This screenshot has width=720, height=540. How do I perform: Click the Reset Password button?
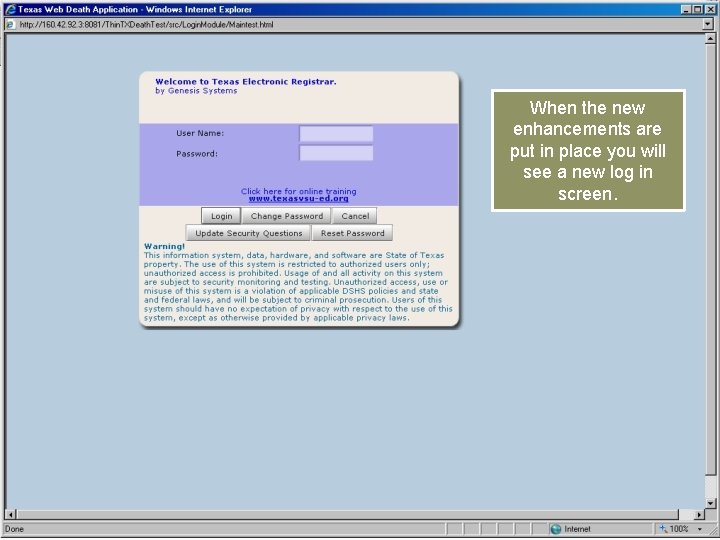(x=353, y=233)
